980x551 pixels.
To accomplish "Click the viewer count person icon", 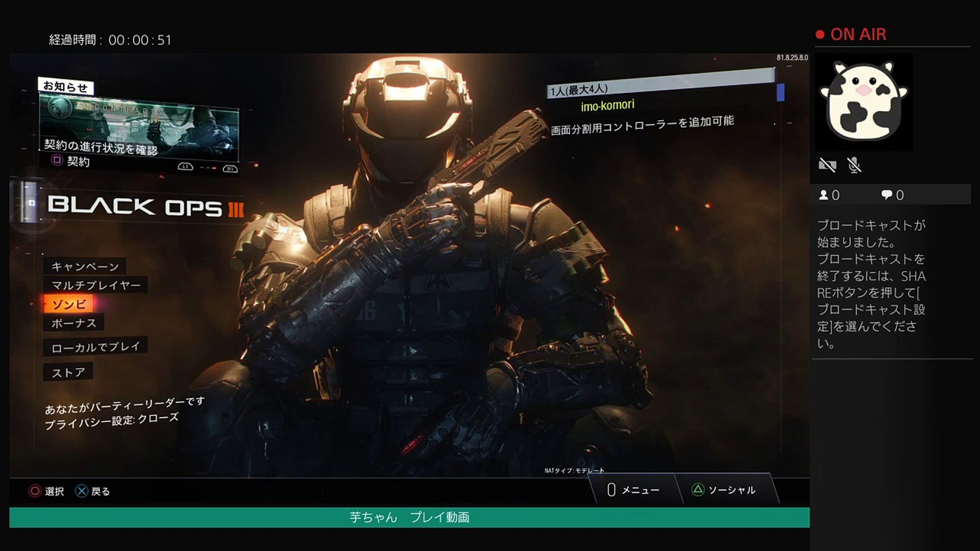I will coord(823,195).
